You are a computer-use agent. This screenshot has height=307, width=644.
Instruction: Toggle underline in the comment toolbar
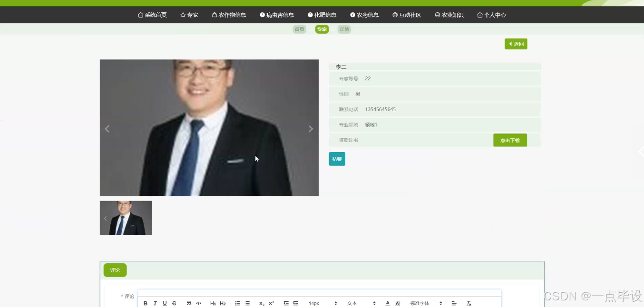pos(164,303)
